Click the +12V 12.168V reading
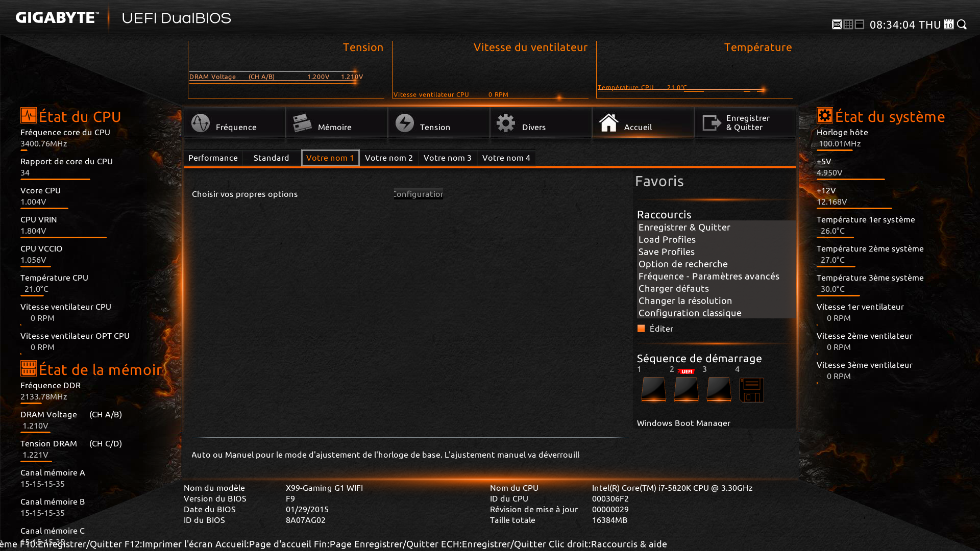The image size is (980, 551). click(x=832, y=202)
